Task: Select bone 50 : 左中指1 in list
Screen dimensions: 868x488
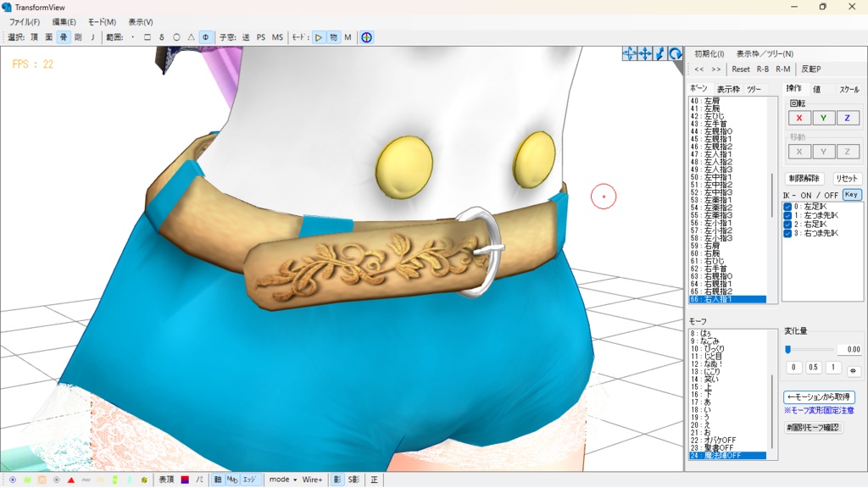Action: click(x=727, y=178)
